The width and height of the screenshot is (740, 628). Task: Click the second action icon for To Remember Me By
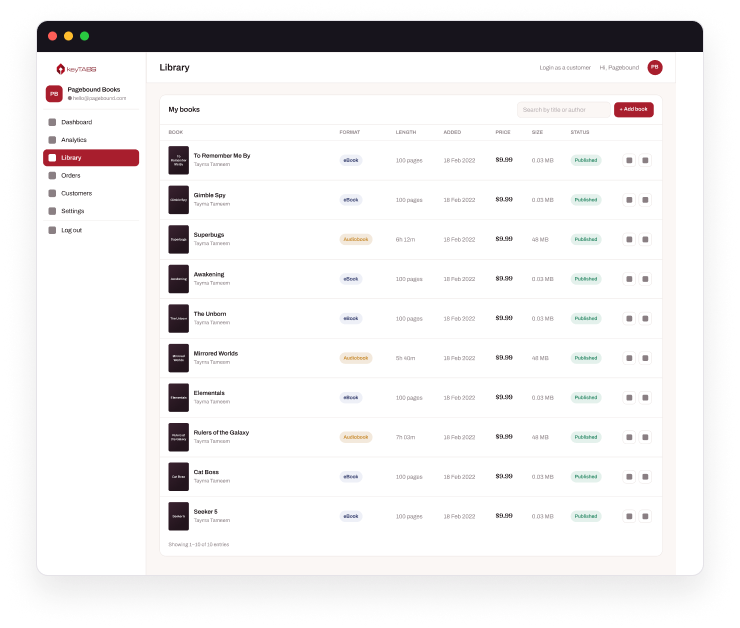tap(645, 160)
